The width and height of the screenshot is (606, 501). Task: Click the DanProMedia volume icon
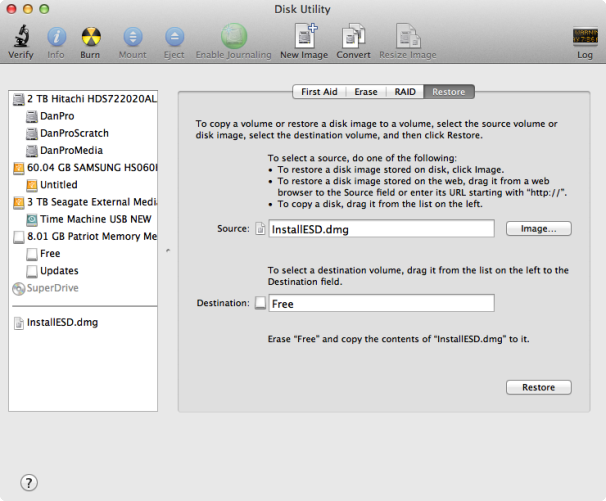[x=32, y=151]
